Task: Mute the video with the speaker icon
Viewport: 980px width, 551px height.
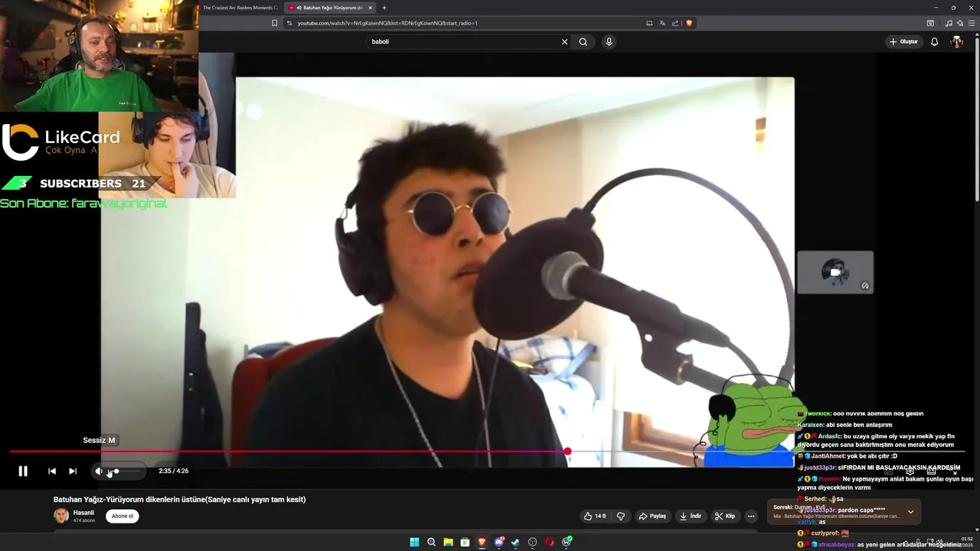Action: [99, 471]
